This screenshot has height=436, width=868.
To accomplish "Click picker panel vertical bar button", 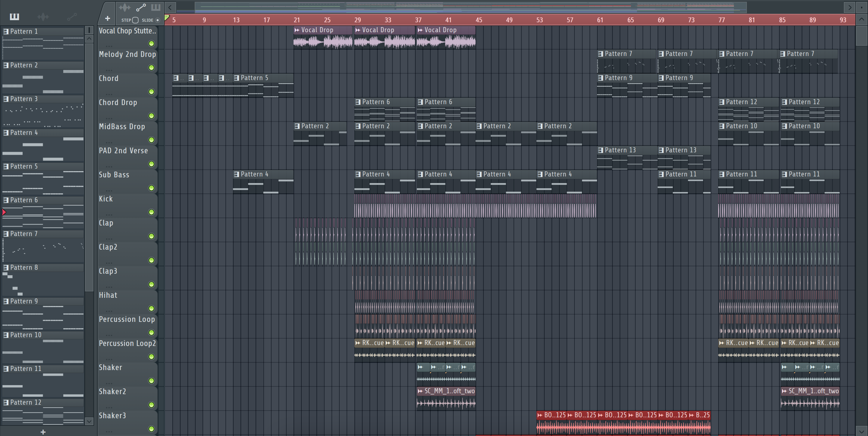I will pos(89,30).
